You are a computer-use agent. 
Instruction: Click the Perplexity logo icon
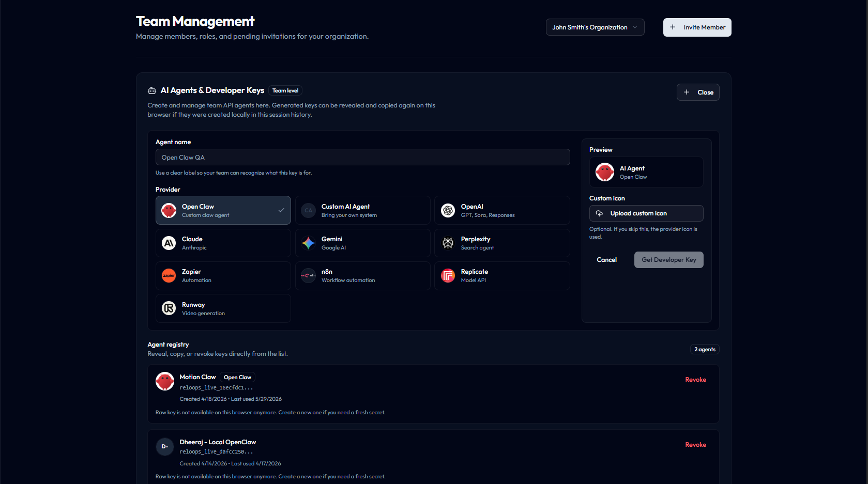[448, 243]
